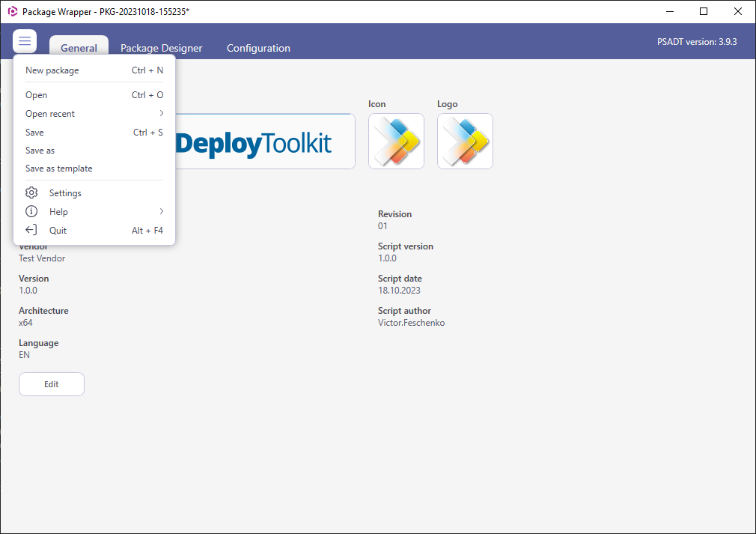This screenshot has width=756, height=534.
Task: Choose Save as from the menu
Action: [x=94, y=151]
